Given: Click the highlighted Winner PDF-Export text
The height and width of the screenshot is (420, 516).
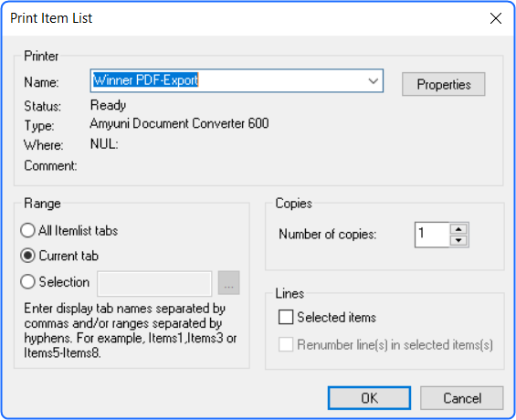Looking at the screenshot, I should (145, 80).
